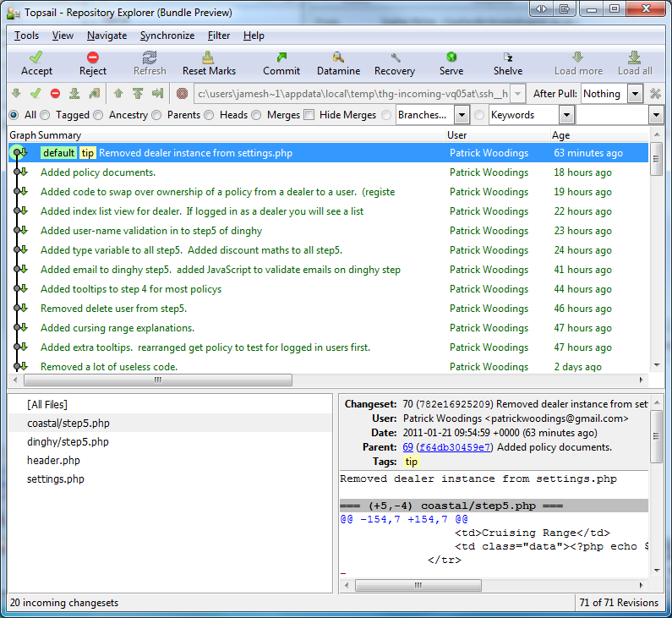The height and width of the screenshot is (618, 672).
Task: Click the Accept bundle button
Action: (36, 63)
